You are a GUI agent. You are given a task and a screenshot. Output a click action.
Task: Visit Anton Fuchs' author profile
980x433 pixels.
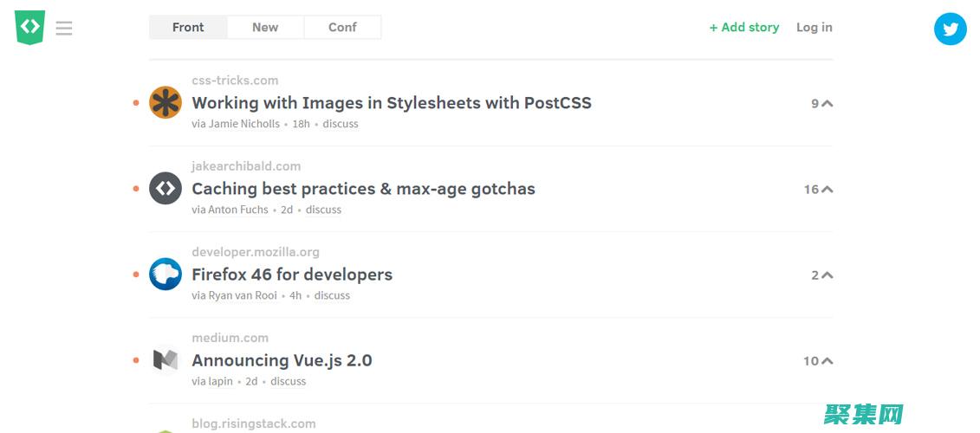click(x=238, y=210)
